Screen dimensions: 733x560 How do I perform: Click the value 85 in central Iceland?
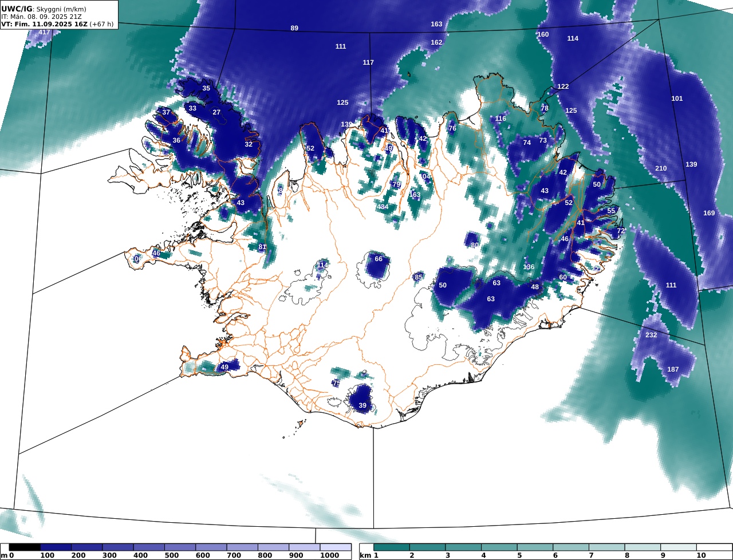419,277
